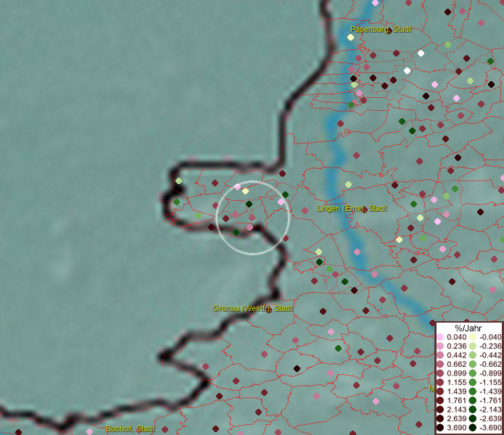Viewport: 504px width, 435px height.
Task: Pick the -1.439 legend swatch
Action: (473, 391)
